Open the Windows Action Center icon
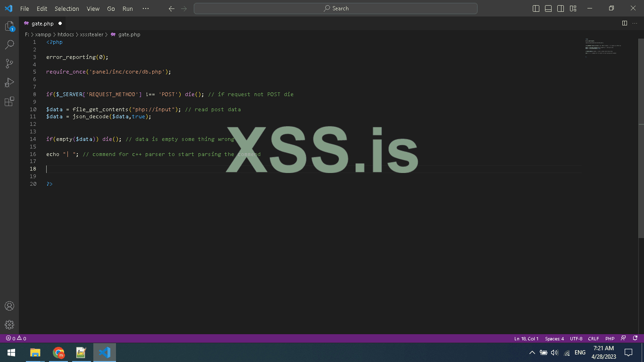This screenshot has height=362, width=644. coord(628,353)
